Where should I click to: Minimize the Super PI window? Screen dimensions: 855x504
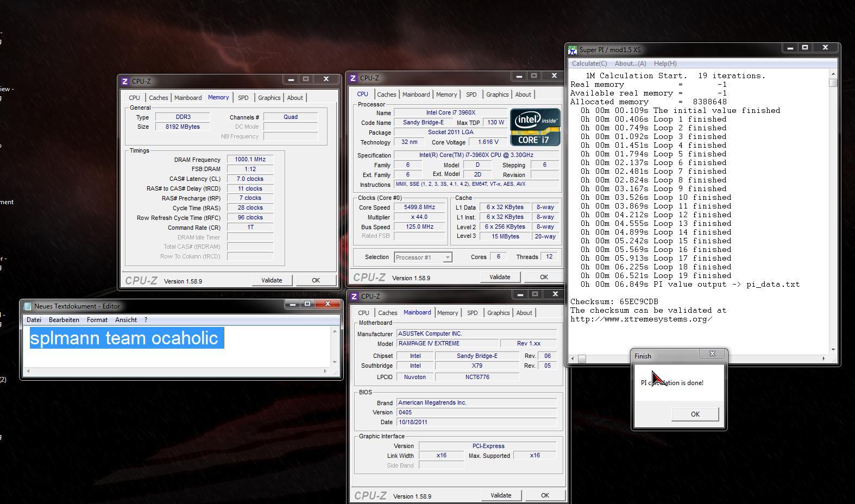[790, 48]
